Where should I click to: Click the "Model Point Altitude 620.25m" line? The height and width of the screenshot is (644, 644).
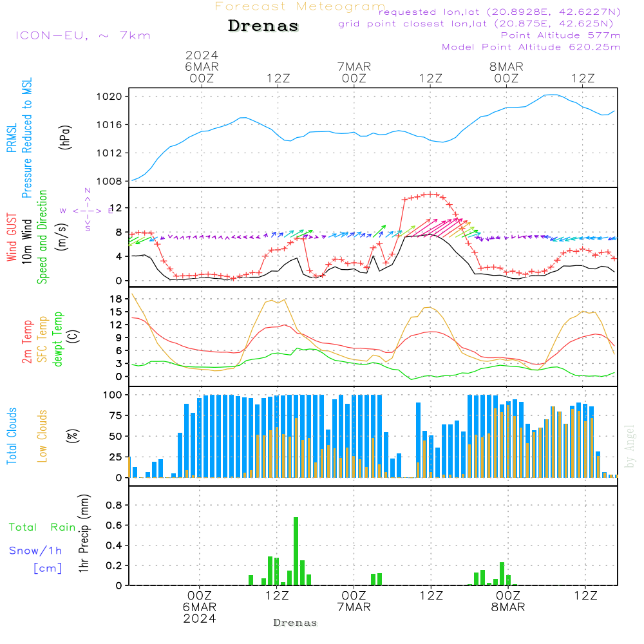(531, 47)
